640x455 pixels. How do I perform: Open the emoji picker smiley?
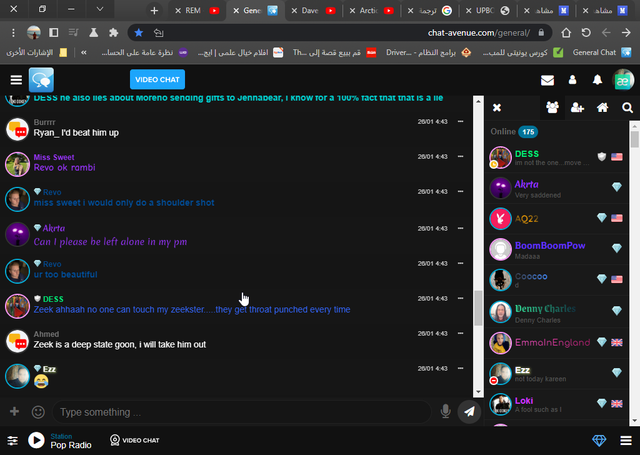point(38,412)
